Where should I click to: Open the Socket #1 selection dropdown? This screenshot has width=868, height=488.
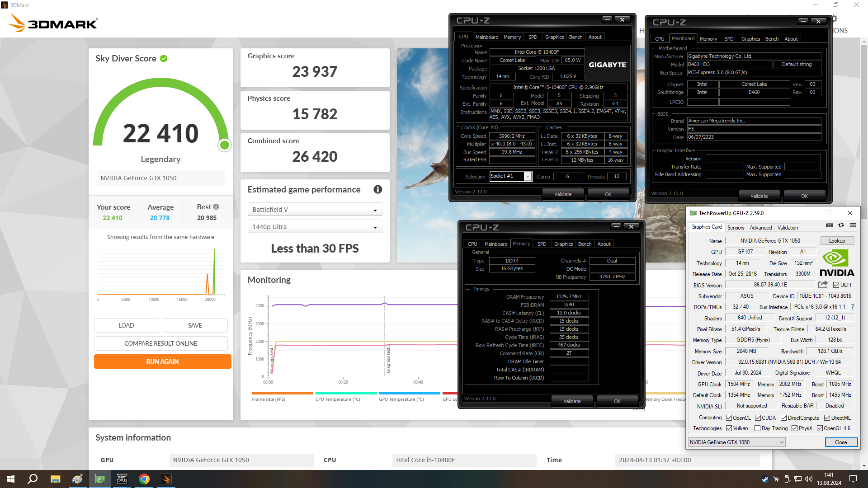pos(510,176)
